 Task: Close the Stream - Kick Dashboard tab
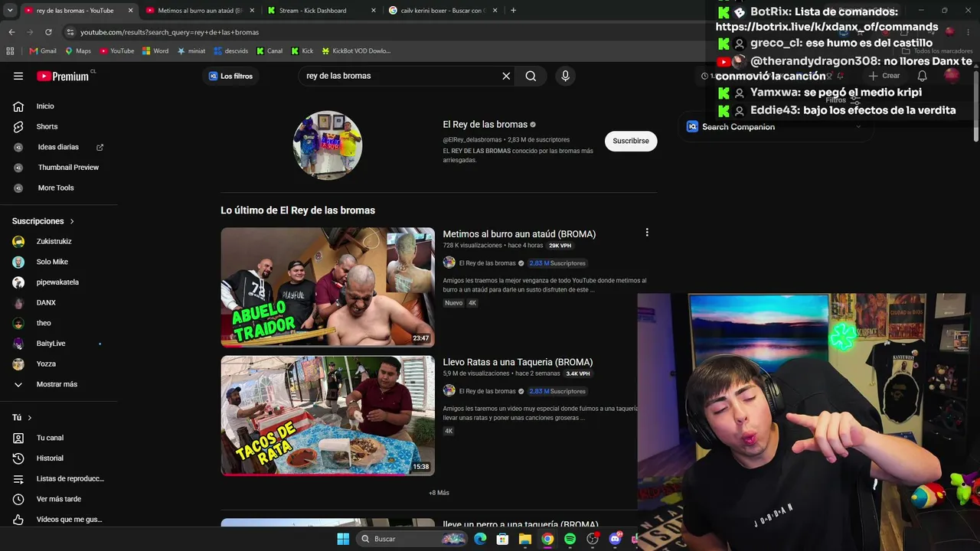click(373, 11)
